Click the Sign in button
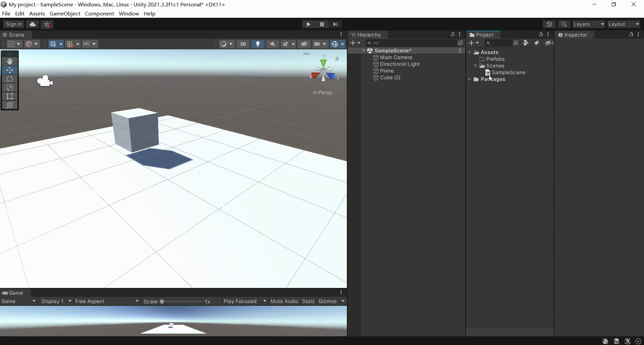 tap(14, 24)
